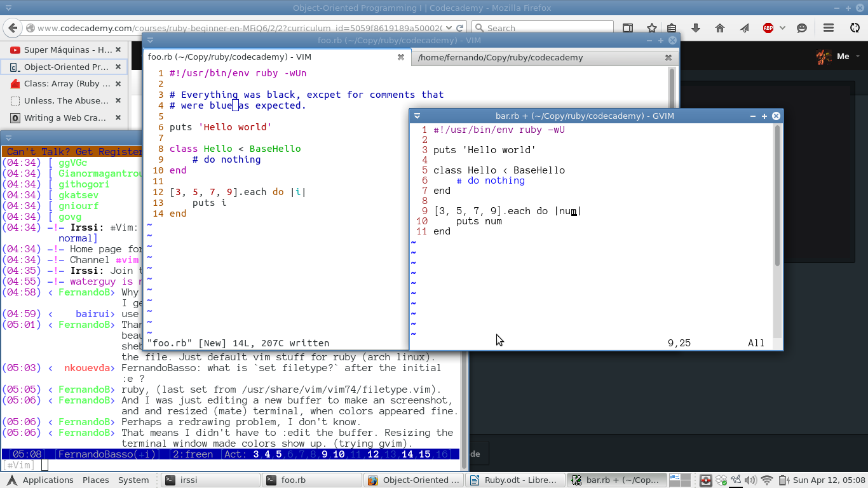Click the Codecademy user avatar picture
This screenshot has height=488, width=868.
(824, 57)
